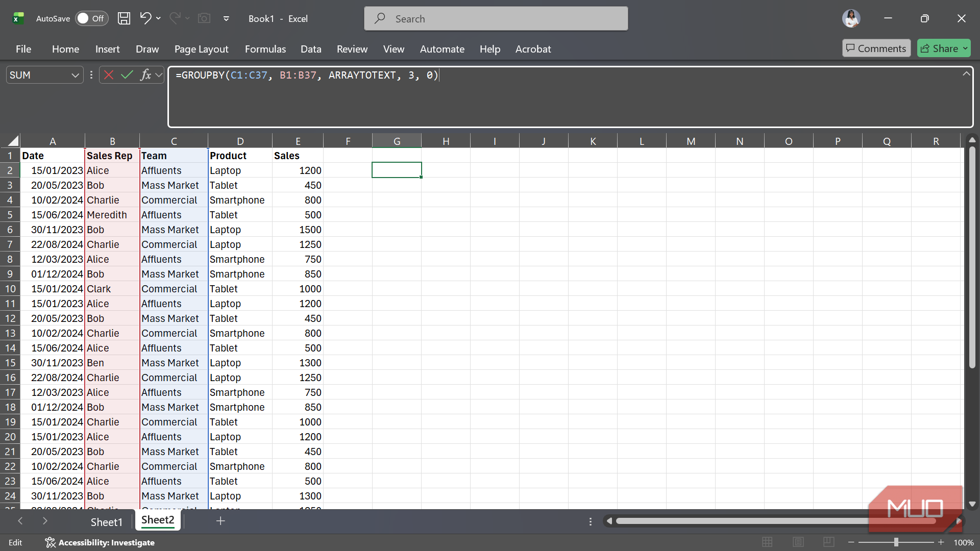Open the Draw tab
The height and width of the screenshot is (551, 980).
tap(147, 49)
